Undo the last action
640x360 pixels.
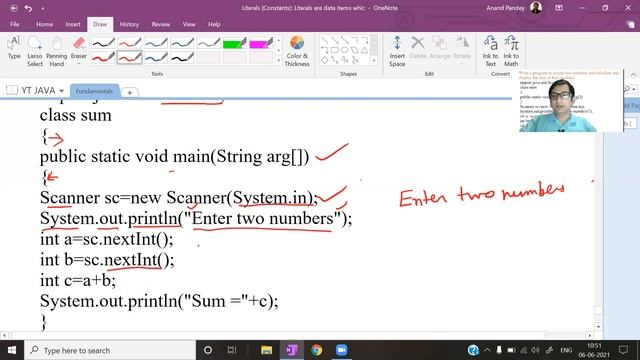point(28,8)
